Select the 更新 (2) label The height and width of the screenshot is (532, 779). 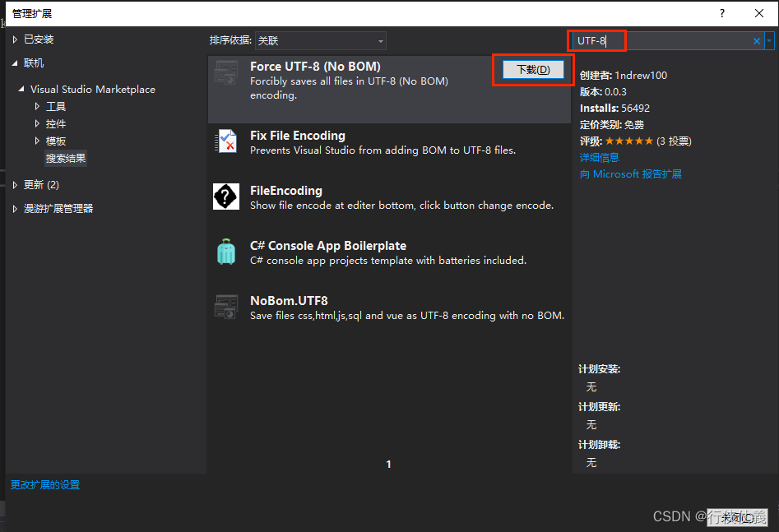(x=41, y=185)
